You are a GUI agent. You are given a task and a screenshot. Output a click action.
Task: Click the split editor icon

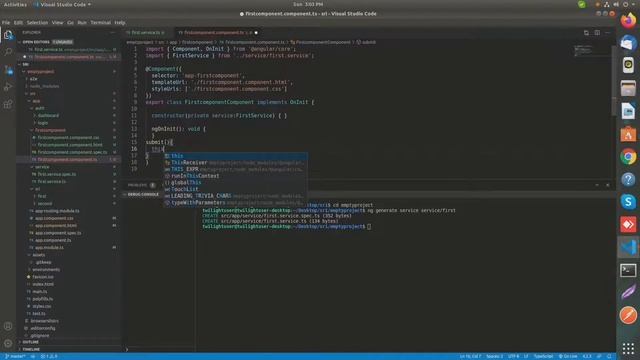click(x=597, y=33)
